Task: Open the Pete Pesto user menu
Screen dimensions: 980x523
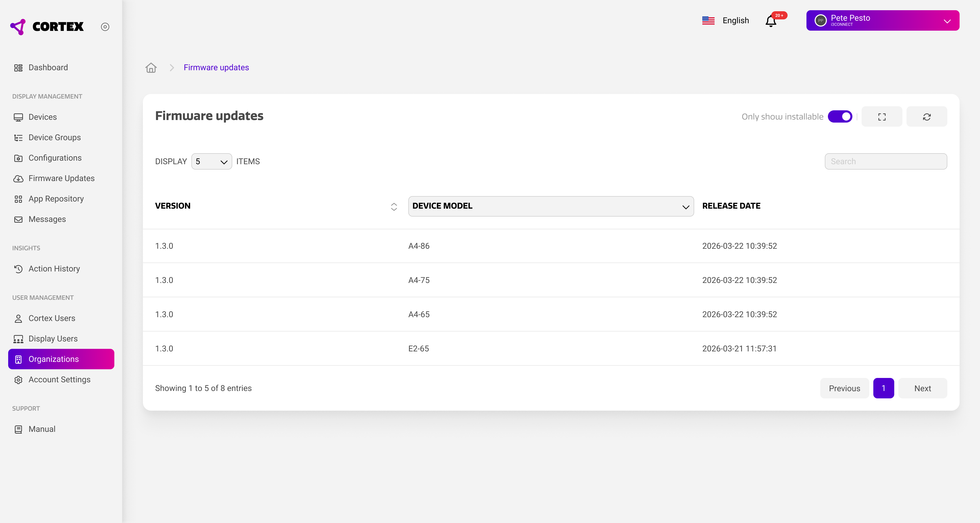Action: (882, 20)
